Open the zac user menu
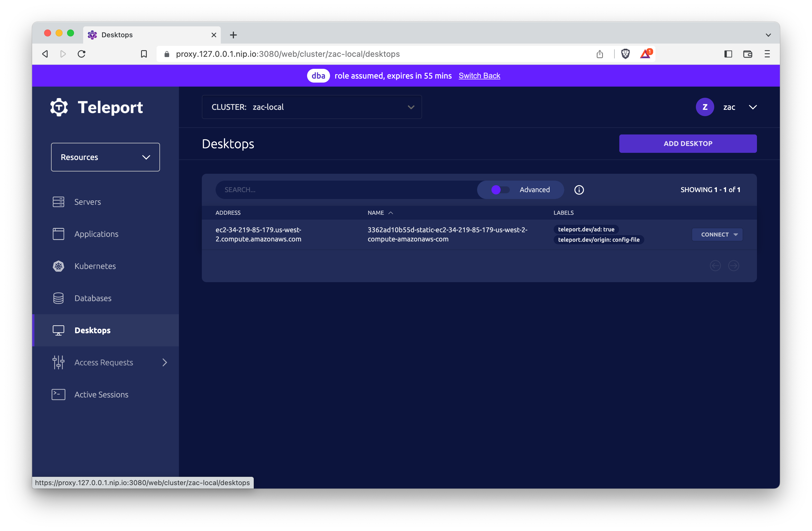Screen dimensions: 812x531 click(x=729, y=107)
